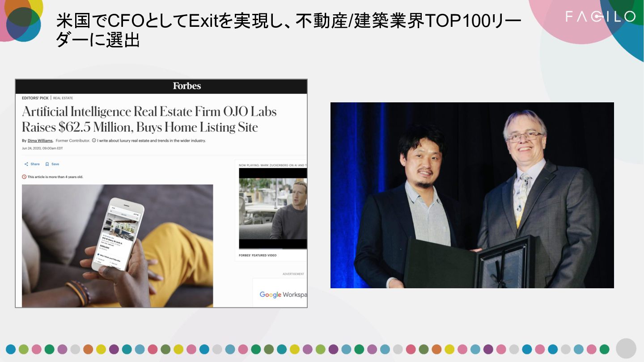The width and height of the screenshot is (644, 362).
Task: Click the FORBES' FEATURED VIDEO label
Action: tap(258, 255)
